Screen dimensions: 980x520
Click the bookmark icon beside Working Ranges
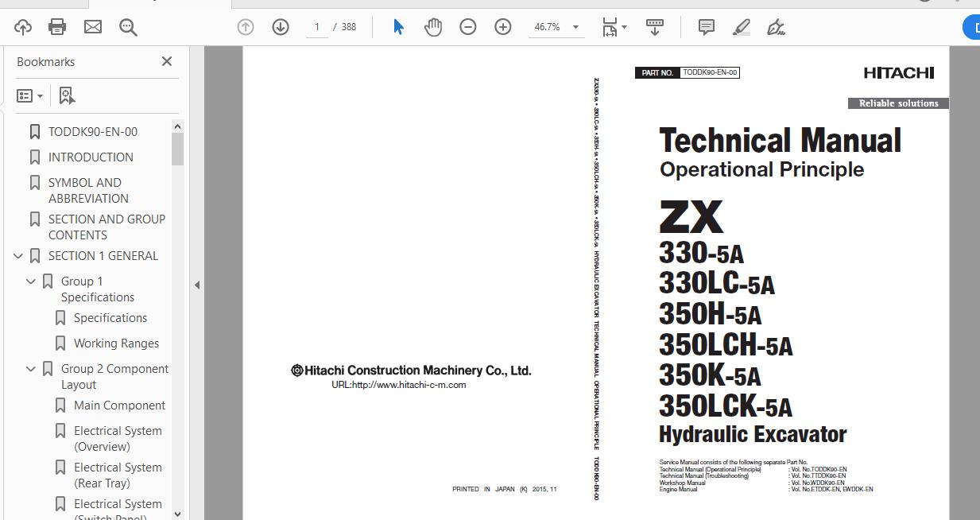pos(60,343)
